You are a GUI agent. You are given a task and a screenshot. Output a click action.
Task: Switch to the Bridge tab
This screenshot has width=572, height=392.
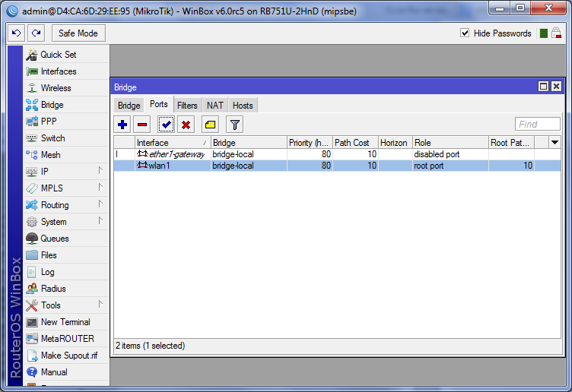click(129, 106)
